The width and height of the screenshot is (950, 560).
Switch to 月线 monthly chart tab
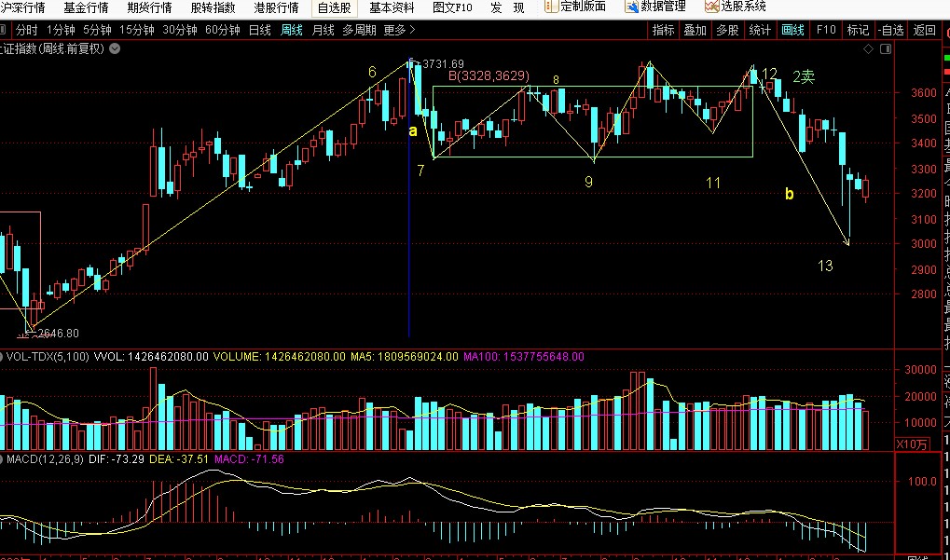pyautogui.click(x=323, y=30)
